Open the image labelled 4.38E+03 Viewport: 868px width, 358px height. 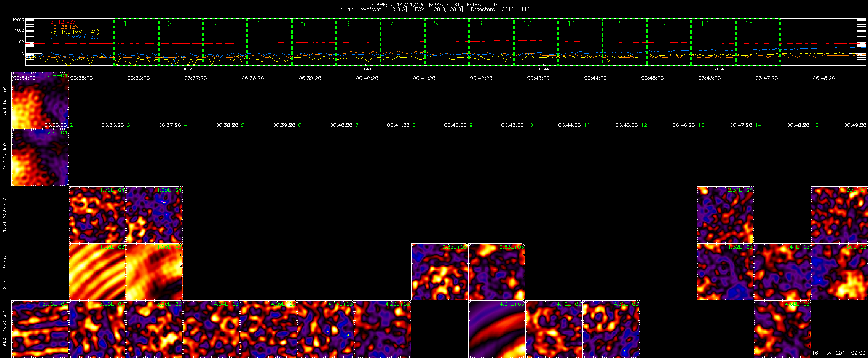click(611, 329)
